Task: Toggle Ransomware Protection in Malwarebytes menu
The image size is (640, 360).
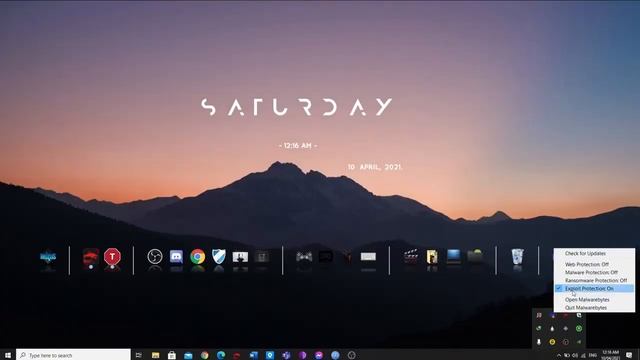Action: click(594, 280)
